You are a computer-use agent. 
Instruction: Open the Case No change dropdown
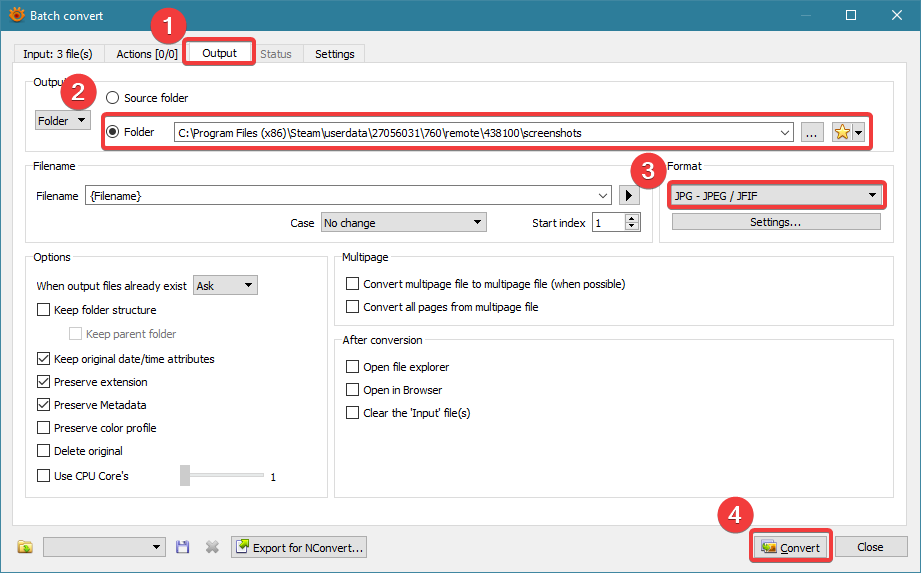click(404, 223)
